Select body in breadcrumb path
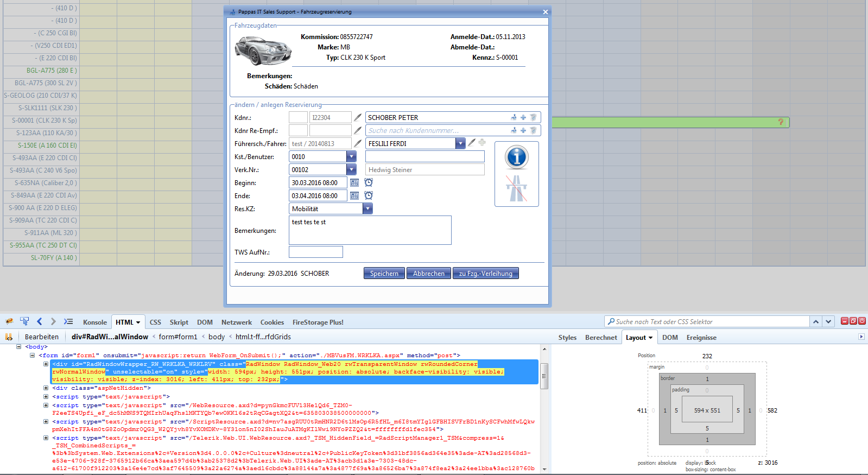Image resolution: width=868 pixels, height=475 pixels. [x=217, y=337]
